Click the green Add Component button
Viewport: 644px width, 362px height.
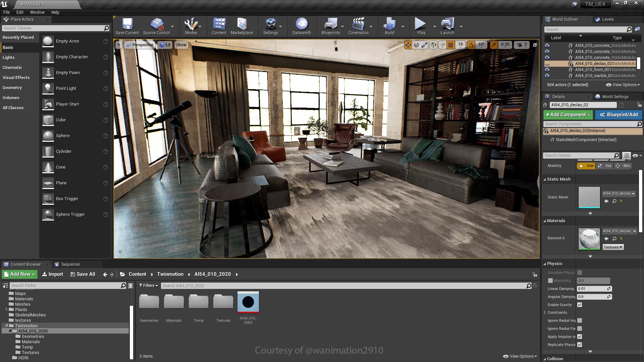tap(568, 115)
